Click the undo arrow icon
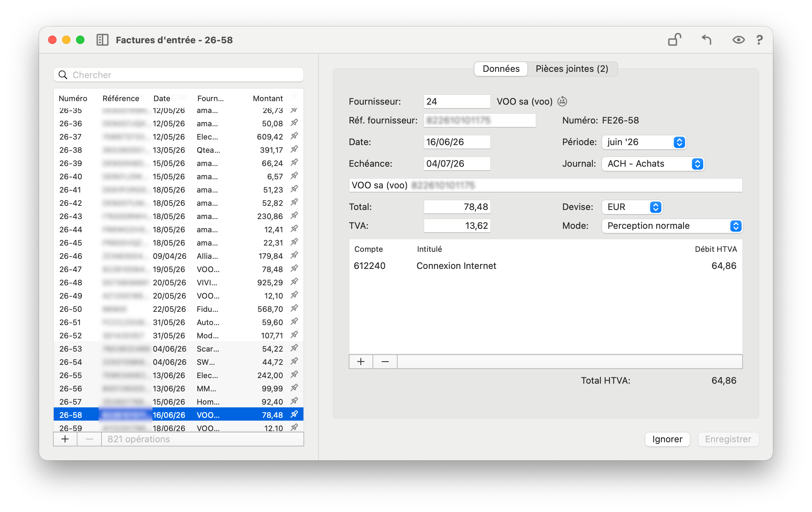This screenshot has height=512, width=812. point(706,40)
